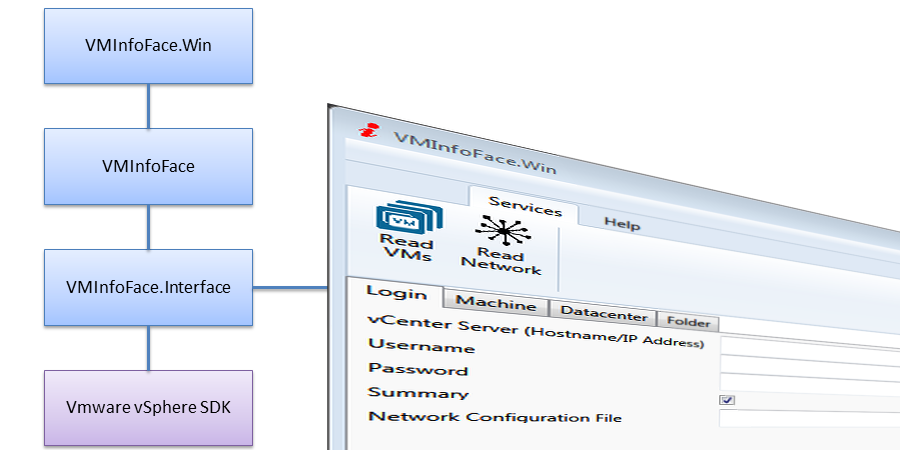Switch to the Folder tab
Screen dimensions: 900x450
click(688, 323)
